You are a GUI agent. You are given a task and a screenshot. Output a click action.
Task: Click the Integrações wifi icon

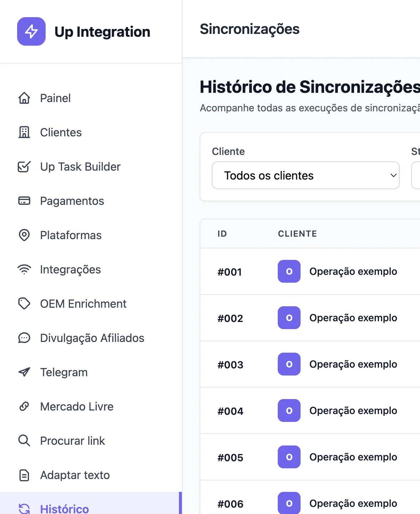pyautogui.click(x=24, y=269)
